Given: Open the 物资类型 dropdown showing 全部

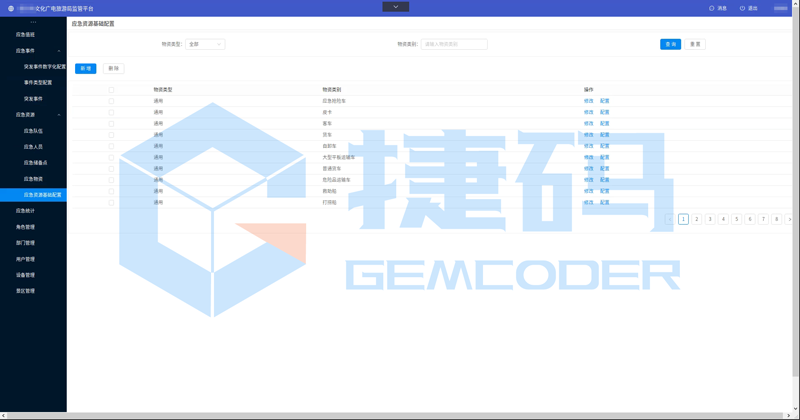Looking at the screenshot, I should point(205,44).
